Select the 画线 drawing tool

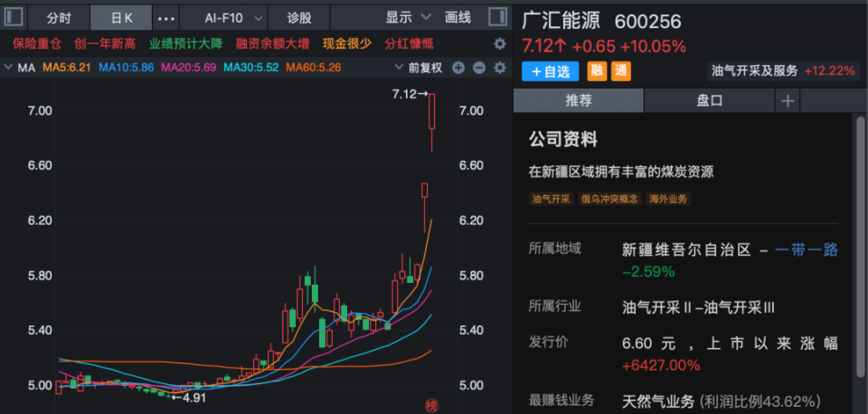click(x=458, y=18)
